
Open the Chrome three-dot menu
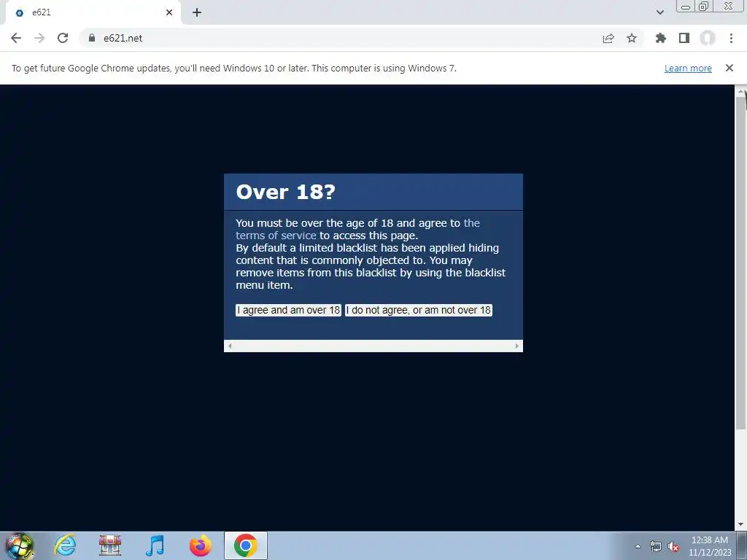pos(731,38)
